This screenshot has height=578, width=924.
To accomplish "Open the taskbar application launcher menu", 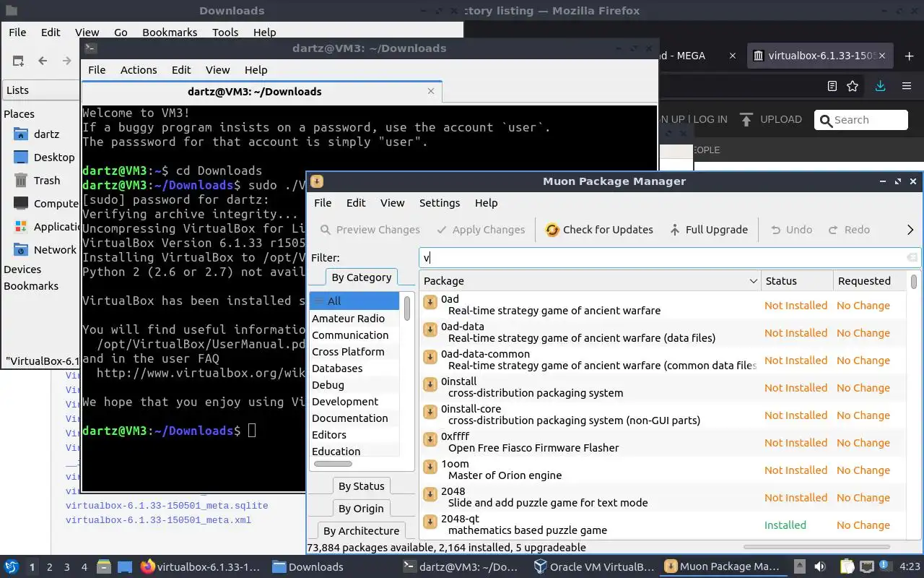I will 12,567.
